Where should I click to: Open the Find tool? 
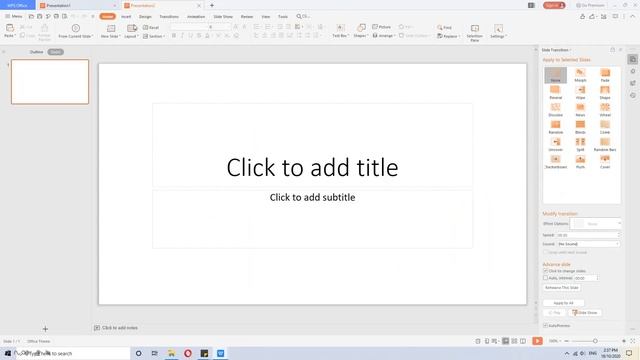(x=444, y=27)
